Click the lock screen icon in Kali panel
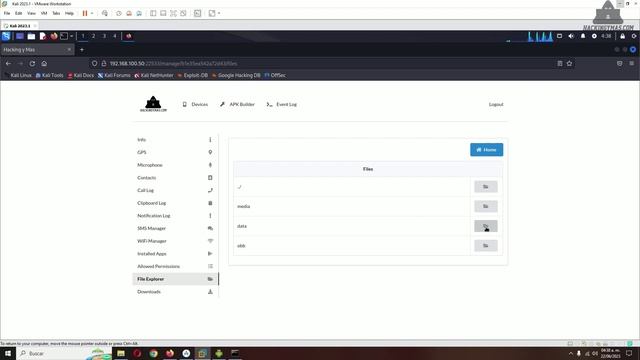640x360 pixels. [622, 36]
